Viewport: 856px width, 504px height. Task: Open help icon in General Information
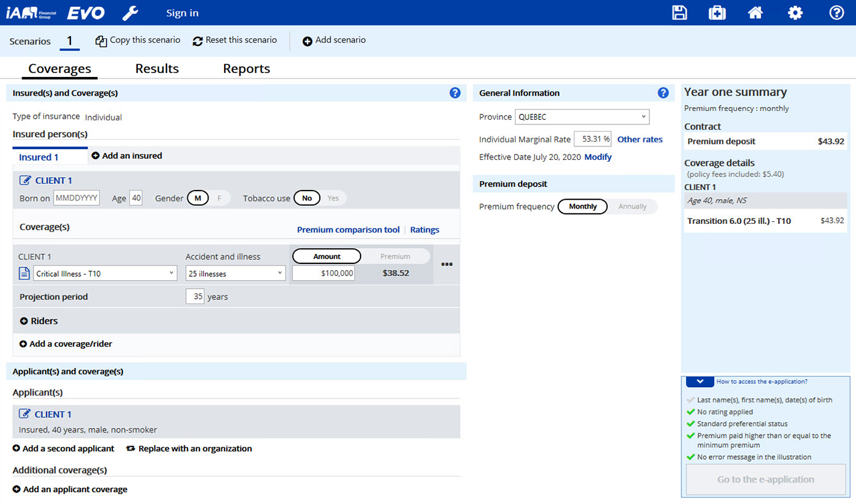(663, 93)
